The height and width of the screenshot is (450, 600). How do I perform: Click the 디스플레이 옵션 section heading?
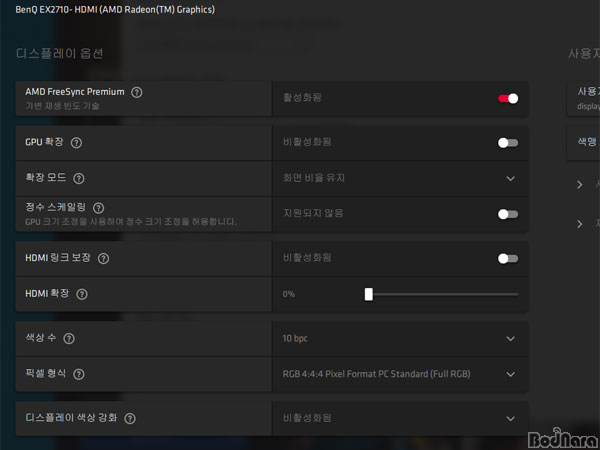(x=59, y=53)
